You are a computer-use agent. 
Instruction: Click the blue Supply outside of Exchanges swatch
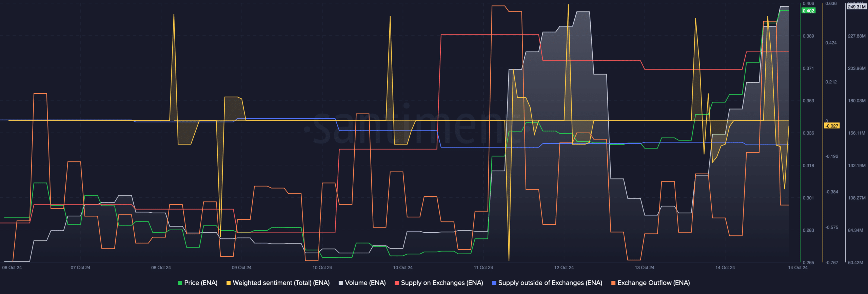tap(494, 283)
